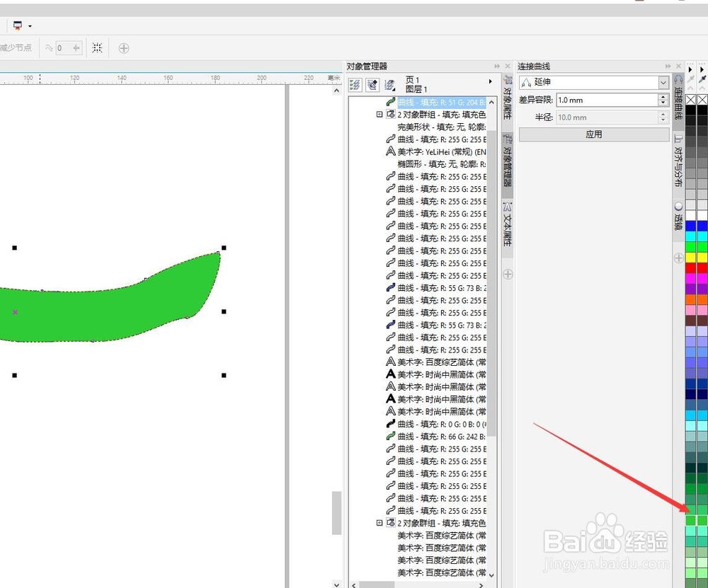Close the 对象管理器 docker
The width and height of the screenshot is (708, 588).
(x=508, y=67)
